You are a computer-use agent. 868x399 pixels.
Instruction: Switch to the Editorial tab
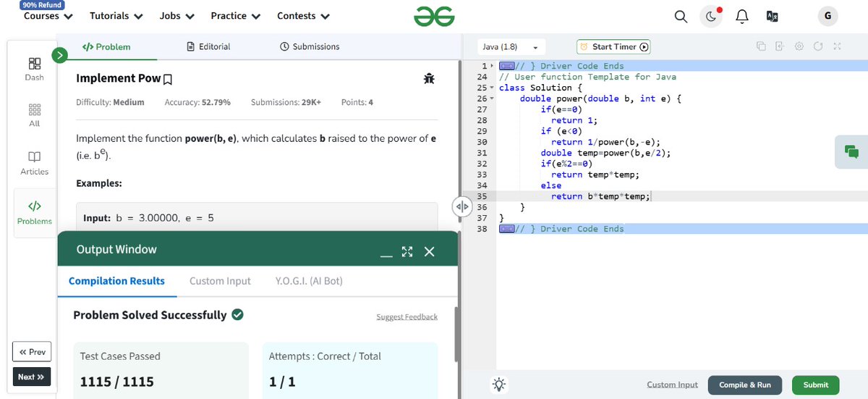[208, 47]
